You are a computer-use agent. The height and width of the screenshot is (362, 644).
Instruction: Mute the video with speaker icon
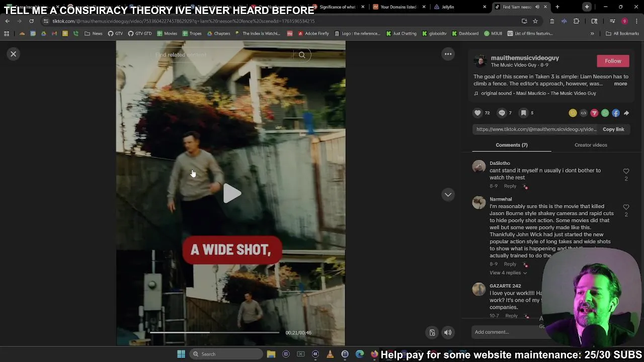[448, 332]
